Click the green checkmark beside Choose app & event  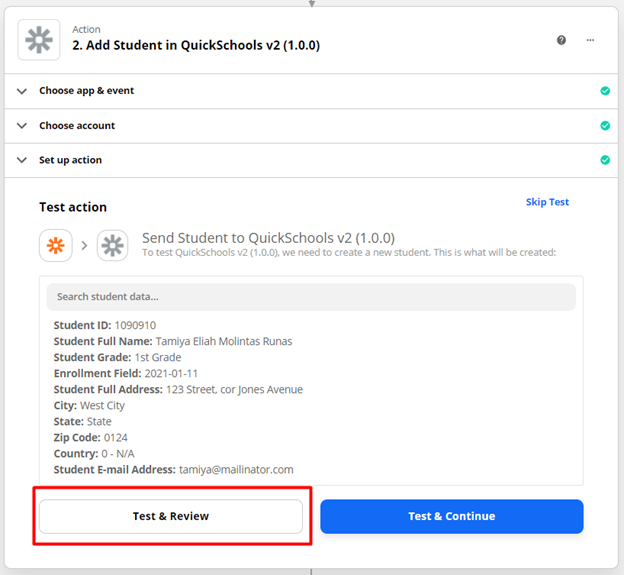(x=605, y=91)
